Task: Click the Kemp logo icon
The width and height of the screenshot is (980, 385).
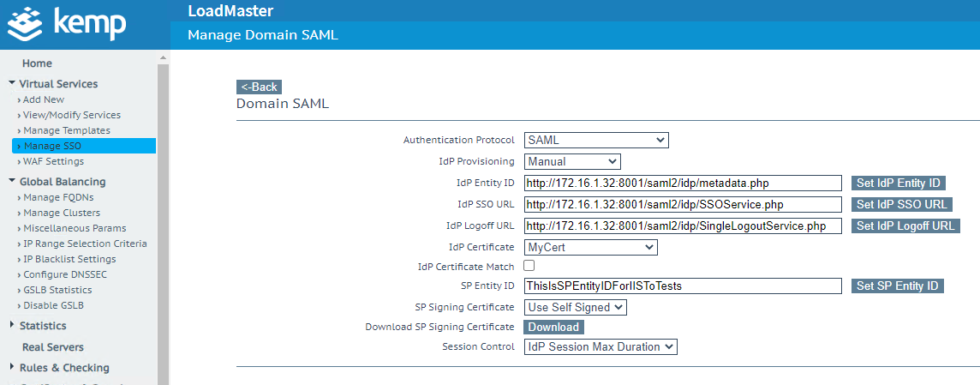Action: 24,24
